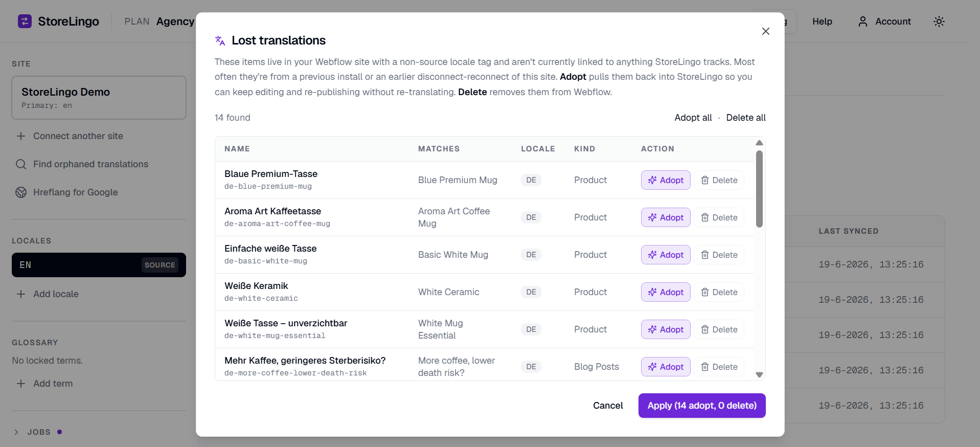Adopt Weiße Keramik item
The image size is (980, 447).
click(666, 292)
